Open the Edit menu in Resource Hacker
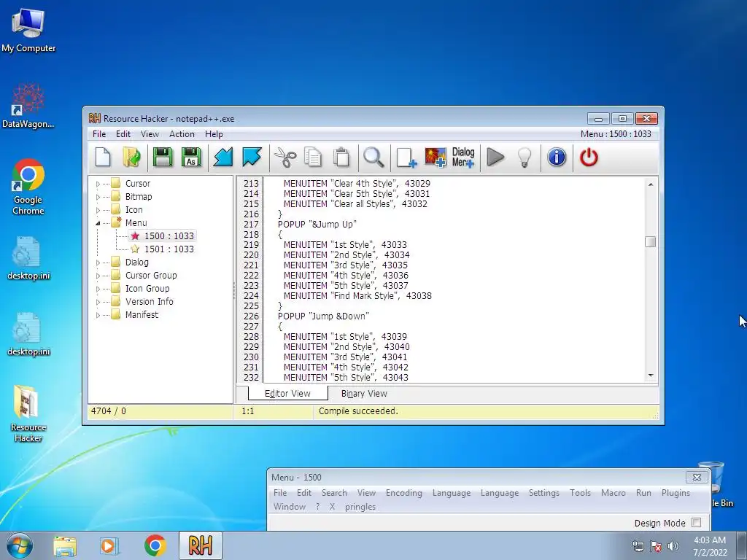This screenshot has height=560, width=747. point(123,134)
